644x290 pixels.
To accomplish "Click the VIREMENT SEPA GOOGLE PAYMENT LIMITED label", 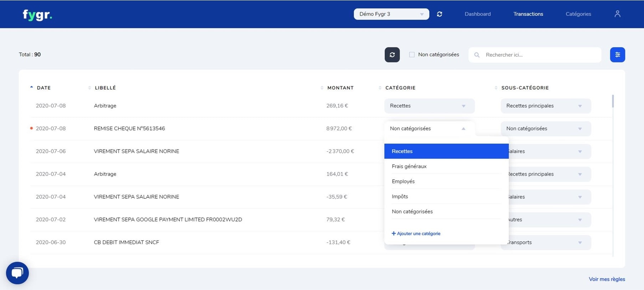I will click(168, 220).
